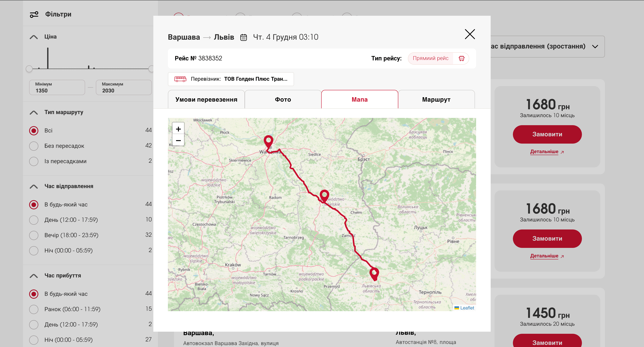Collapse the Тип маршруту section
The image size is (644, 347).
34,112
